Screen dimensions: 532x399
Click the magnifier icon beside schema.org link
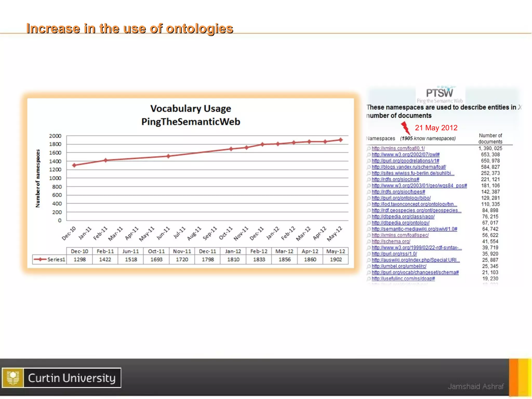tap(369, 242)
